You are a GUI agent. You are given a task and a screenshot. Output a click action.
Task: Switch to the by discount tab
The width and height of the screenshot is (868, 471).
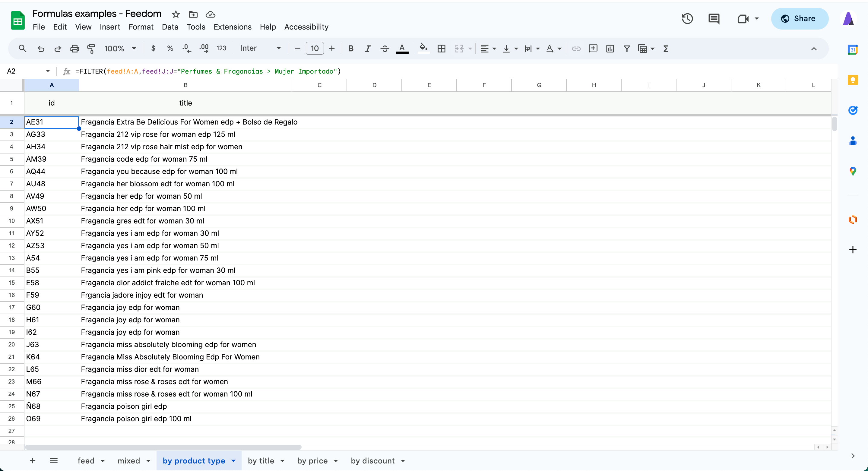373,460
